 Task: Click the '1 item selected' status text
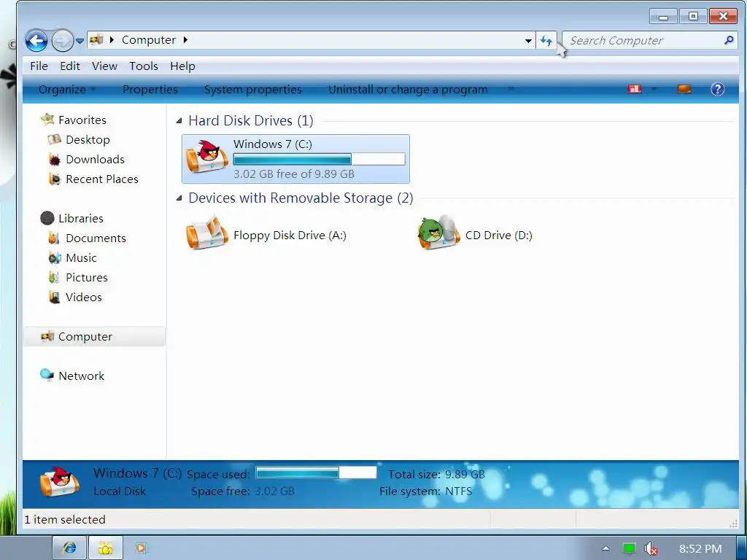(65, 520)
